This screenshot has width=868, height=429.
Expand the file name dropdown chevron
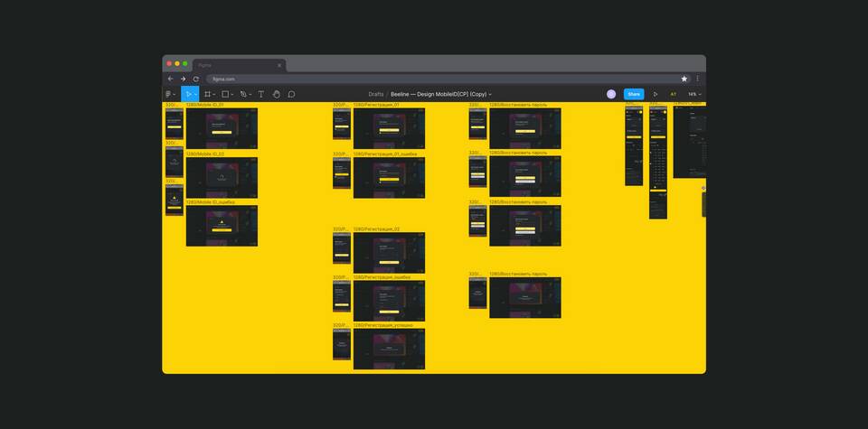[490, 94]
